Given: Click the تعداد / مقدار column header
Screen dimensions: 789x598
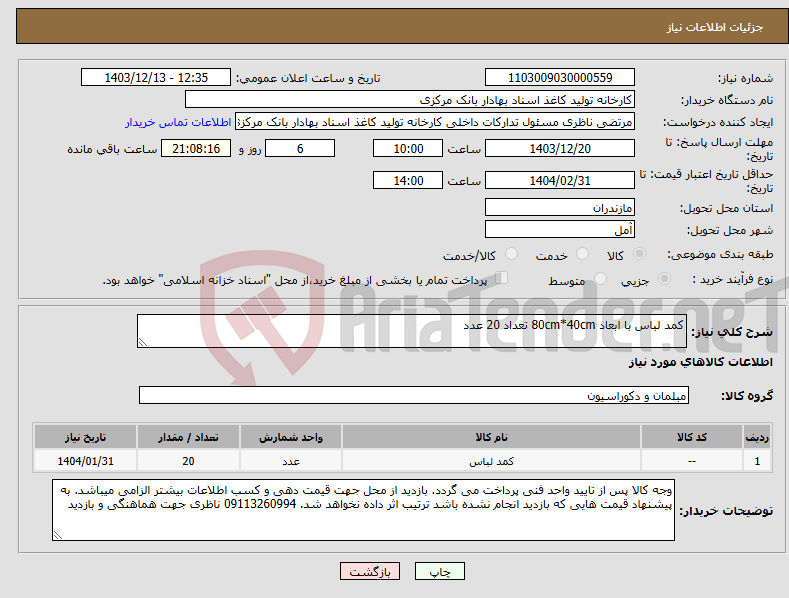Looking at the screenshot, I should tap(188, 437).
